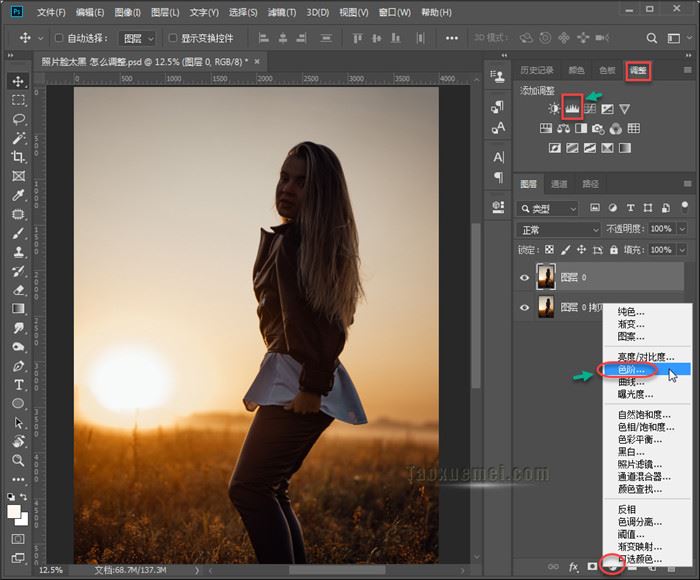
Task: Open the layer filter 类型 dropdown
Action: (548, 209)
